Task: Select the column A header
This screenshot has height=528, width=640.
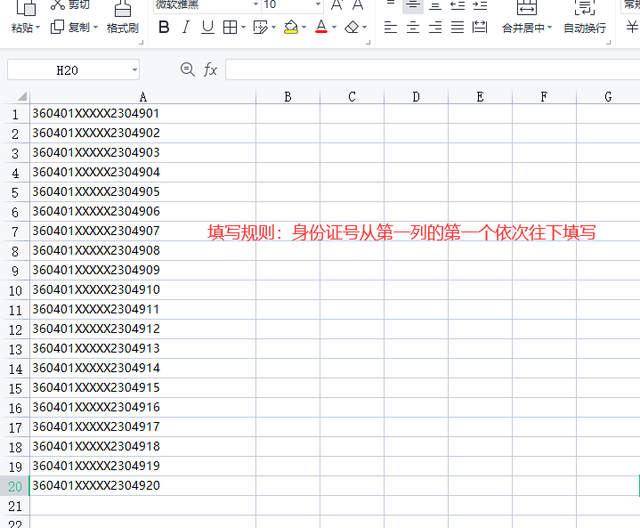Action: [143, 96]
